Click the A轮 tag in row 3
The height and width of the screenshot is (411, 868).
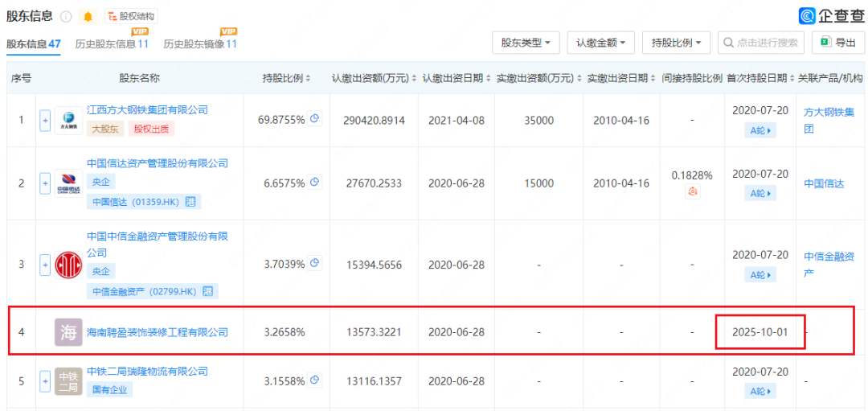click(x=760, y=275)
